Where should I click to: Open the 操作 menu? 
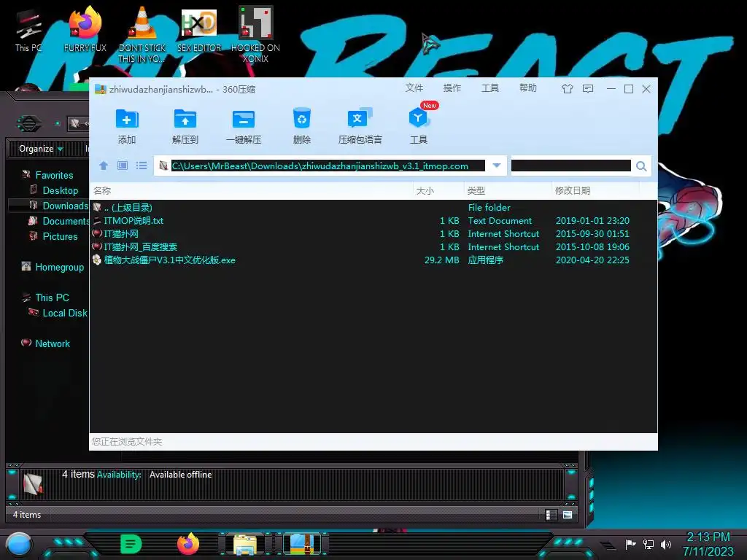452,88
